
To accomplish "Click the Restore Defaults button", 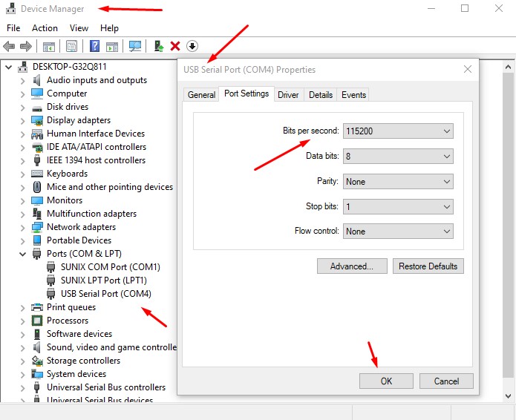I will pyautogui.click(x=428, y=266).
